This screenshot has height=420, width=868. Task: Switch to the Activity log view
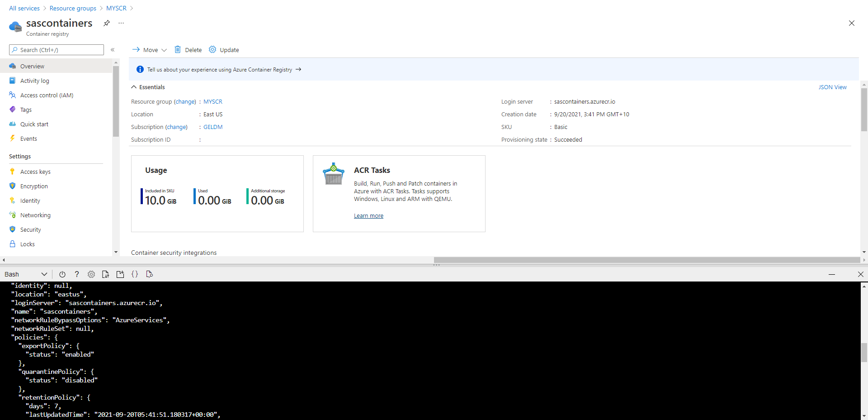[x=34, y=80]
